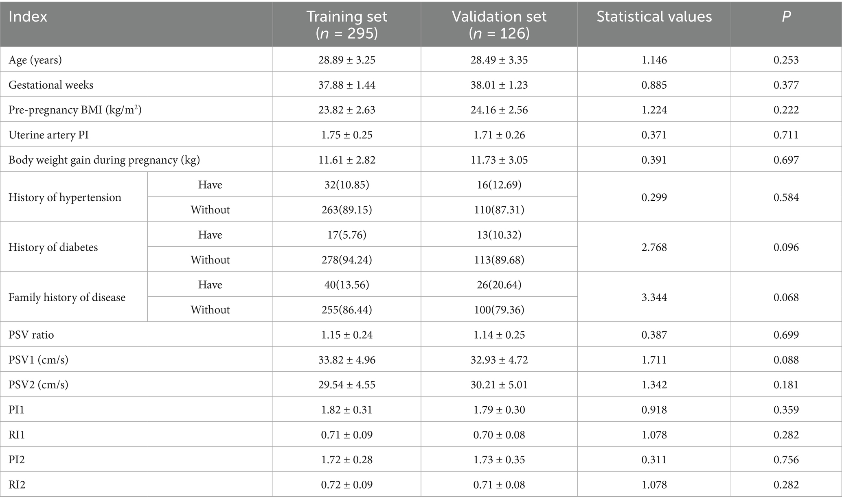Click the Index column header
Screen dimensions: 842x504
point(28,17)
